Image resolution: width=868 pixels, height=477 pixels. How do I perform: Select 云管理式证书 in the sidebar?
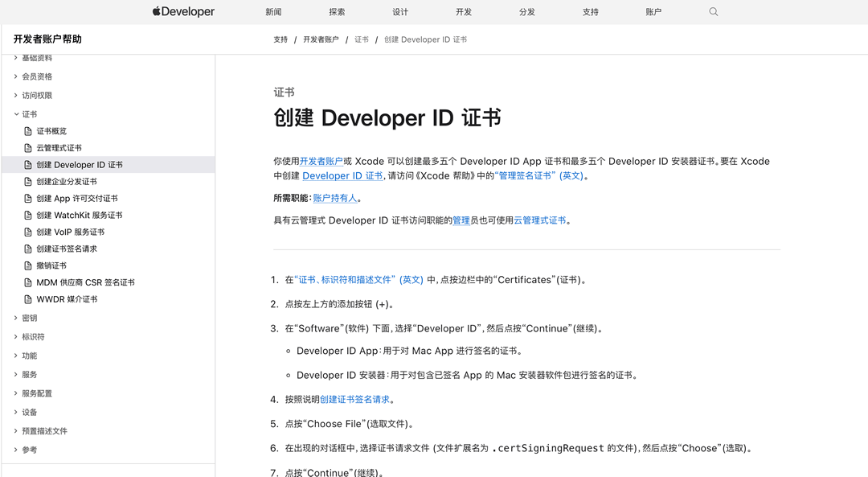point(59,148)
